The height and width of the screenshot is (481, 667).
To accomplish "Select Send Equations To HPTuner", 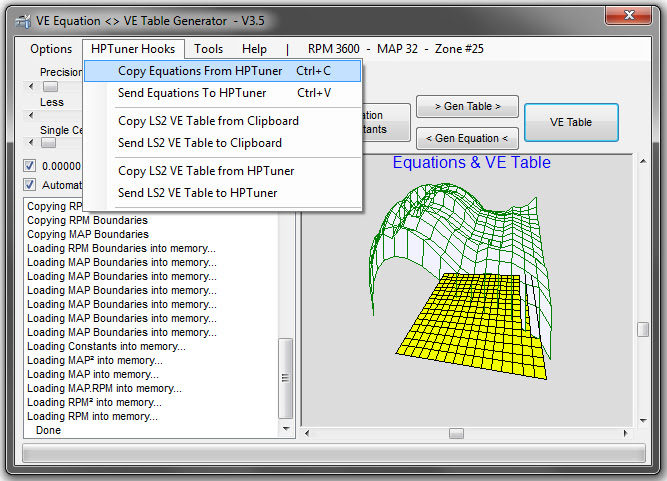I will pyautogui.click(x=222, y=93).
